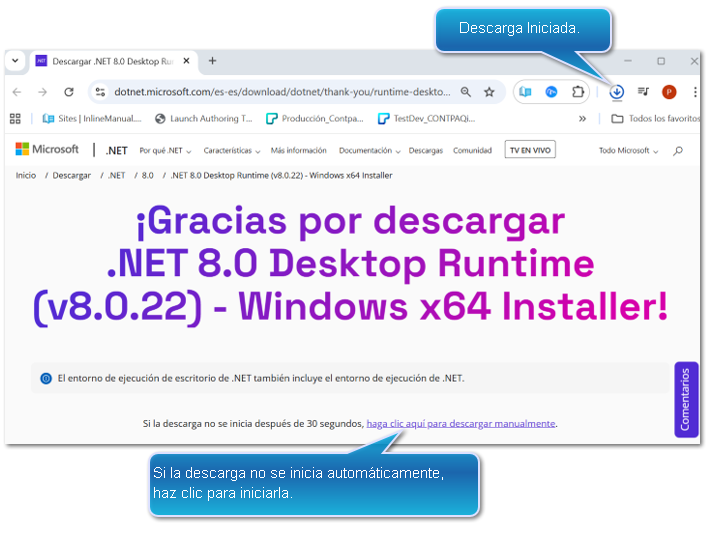Screen dimensions: 709x560
Task: Expand the Documentación menu
Action: pyautogui.click(x=369, y=151)
